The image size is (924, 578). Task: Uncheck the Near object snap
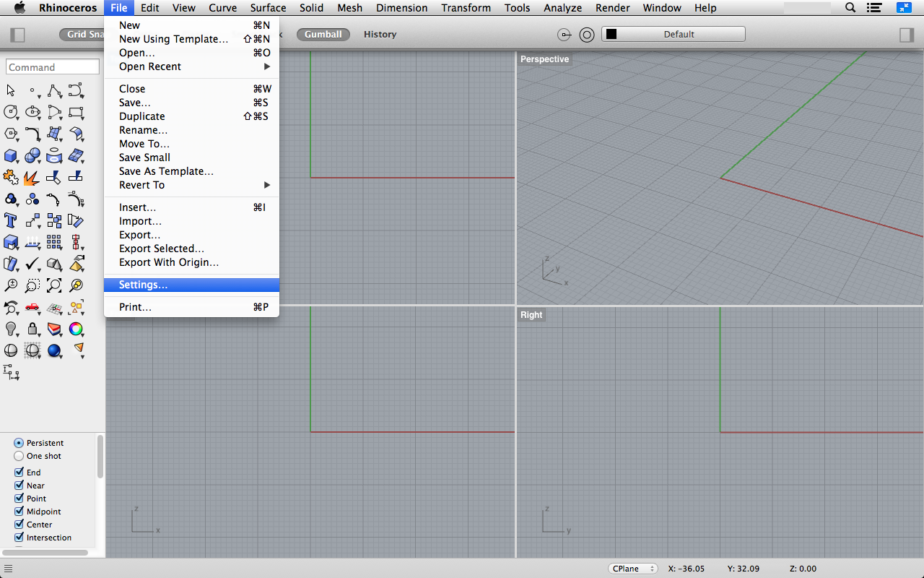click(x=19, y=486)
